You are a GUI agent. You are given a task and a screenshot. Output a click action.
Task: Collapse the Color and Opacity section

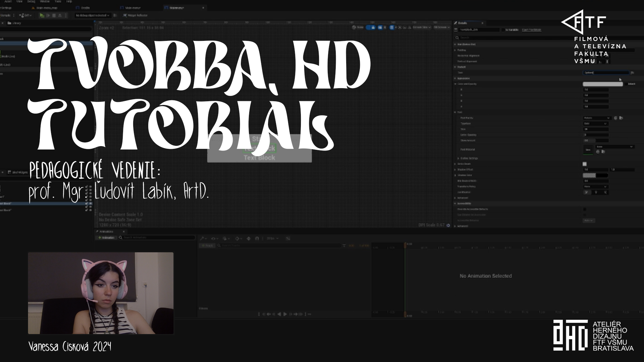tap(455, 84)
